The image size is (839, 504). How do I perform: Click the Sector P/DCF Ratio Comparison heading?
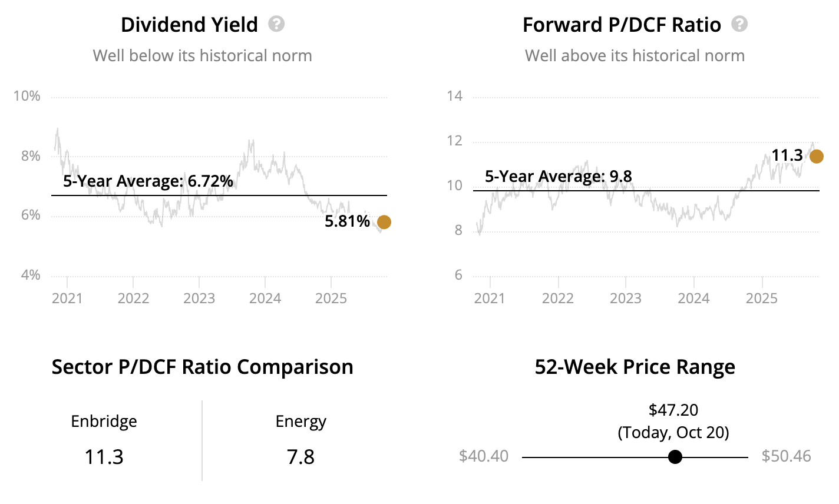(202, 367)
